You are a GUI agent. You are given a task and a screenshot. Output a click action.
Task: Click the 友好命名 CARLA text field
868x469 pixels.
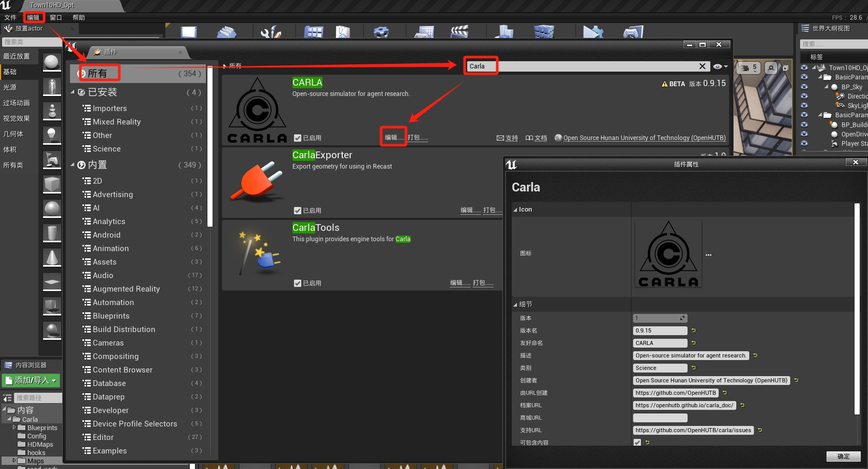pyautogui.click(x=660, y=343)
